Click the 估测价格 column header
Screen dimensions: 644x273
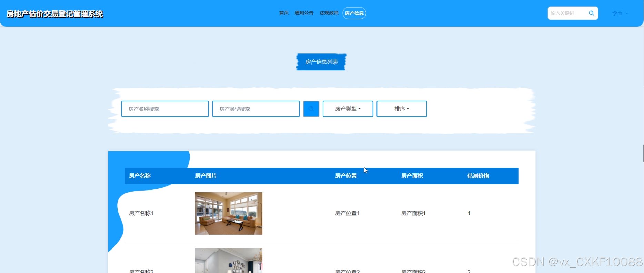478,176
